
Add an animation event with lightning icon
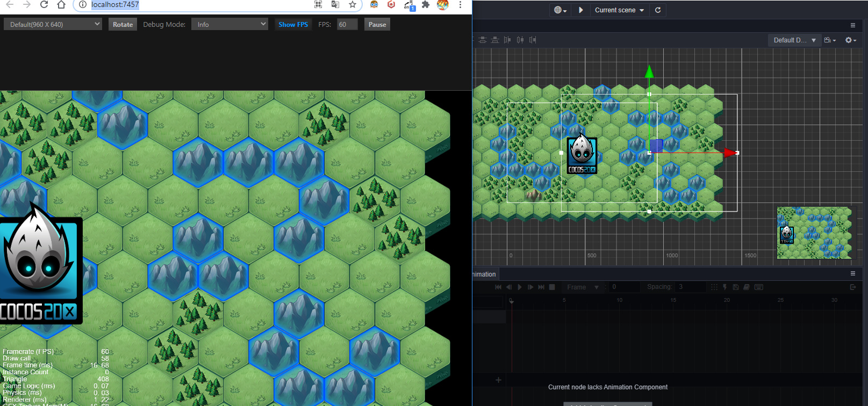(x=725, y=287)
